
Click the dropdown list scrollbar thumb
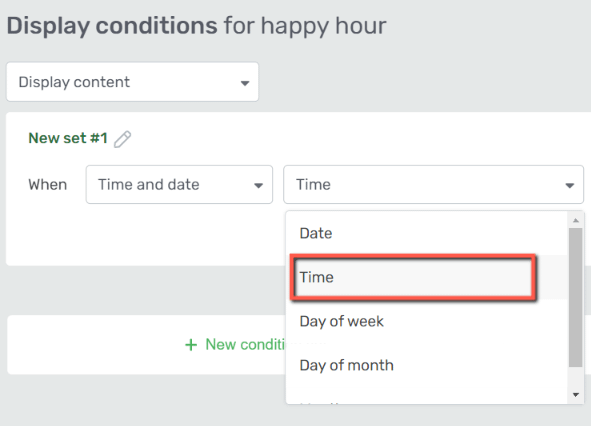click(x=576, y=297)
